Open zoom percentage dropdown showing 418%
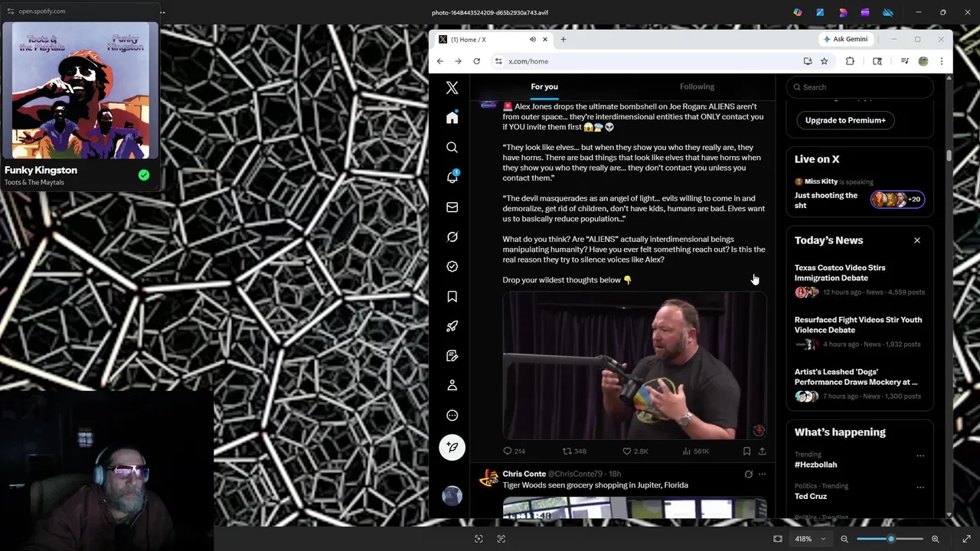This screenshot has height=551, width=980. 810,539
